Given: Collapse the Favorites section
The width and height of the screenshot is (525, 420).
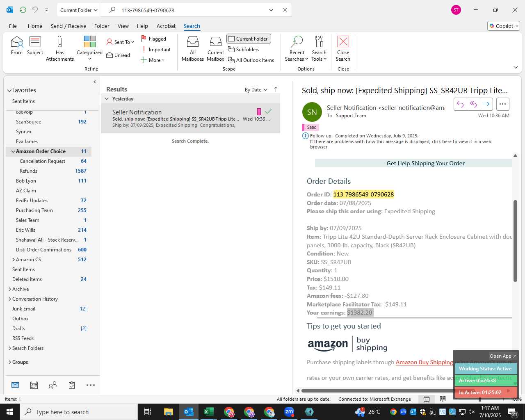Looking at the screenshot, I should 9,90.
